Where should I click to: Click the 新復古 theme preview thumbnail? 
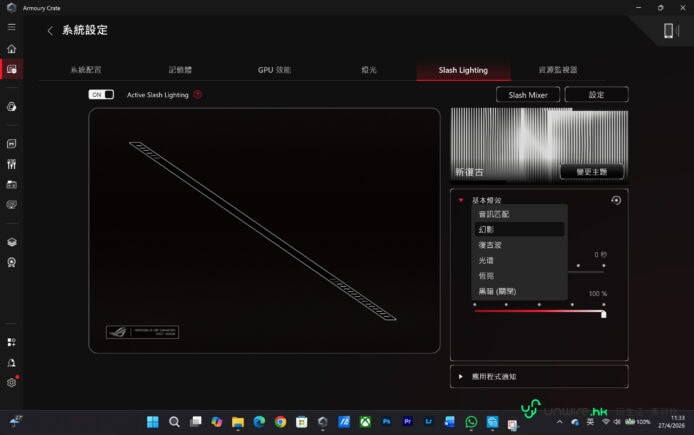539,145
